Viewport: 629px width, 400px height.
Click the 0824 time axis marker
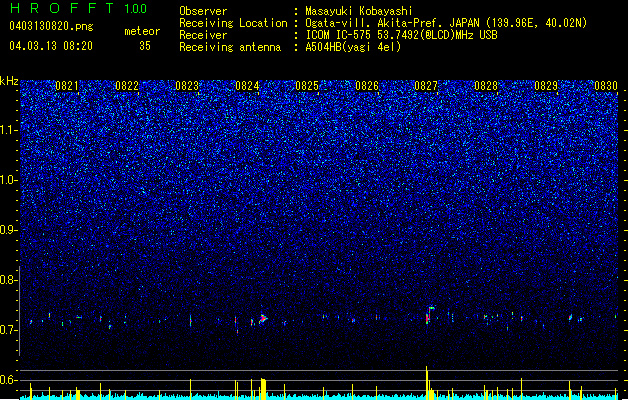(x=247, y=86)
